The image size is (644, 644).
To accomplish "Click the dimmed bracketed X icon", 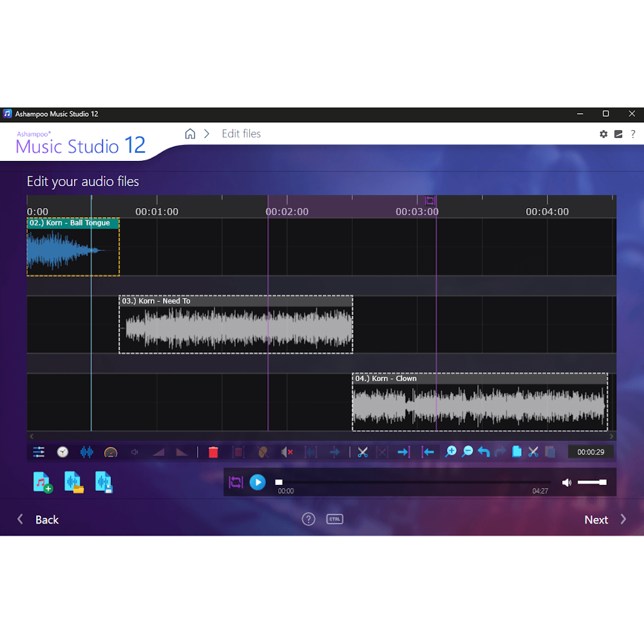I will tap(382, 452).
